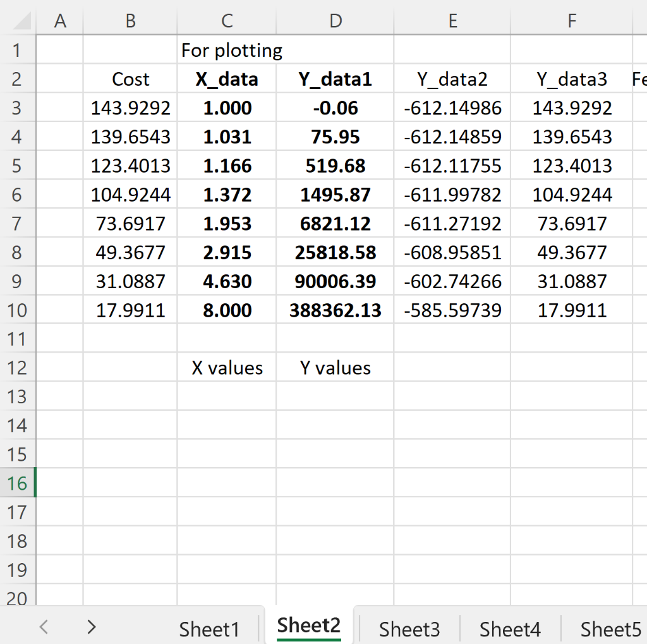Select row 2 header
The width and height of the screenshot is (647, 644).
[x=18, y=79]
